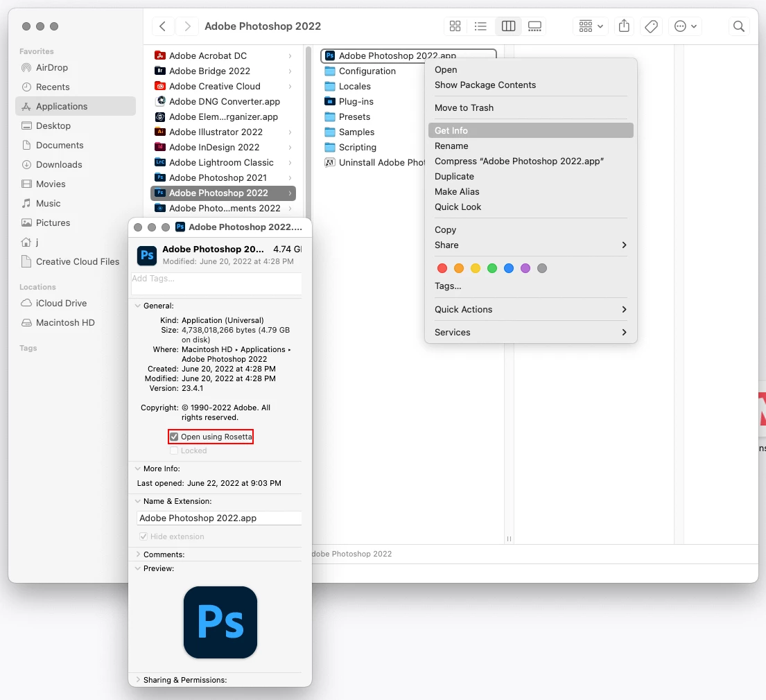Viewport: 766px width, 700px height.
Task: Switch Finder to gallery view
Action: tap(534, 26)
